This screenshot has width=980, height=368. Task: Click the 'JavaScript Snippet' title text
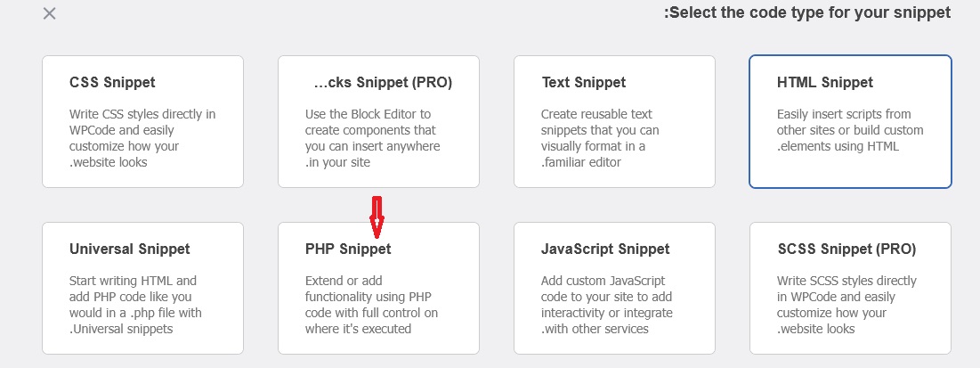click(605, 249)
